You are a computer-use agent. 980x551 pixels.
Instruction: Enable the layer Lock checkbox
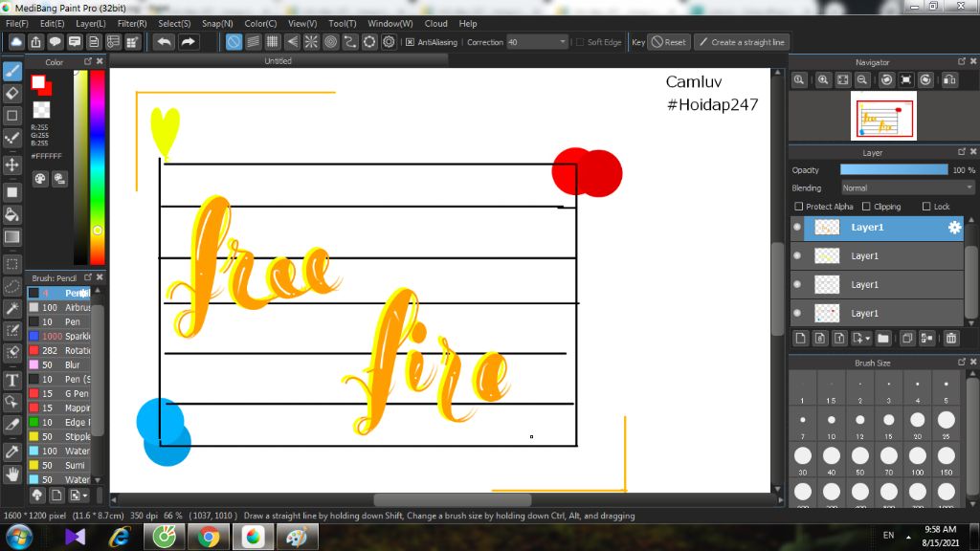(x=926, y=207)
